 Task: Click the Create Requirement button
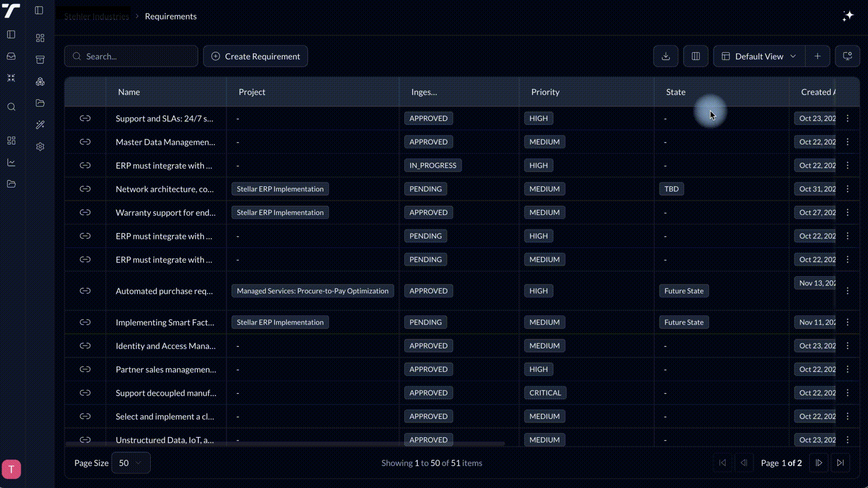[255, 56]
